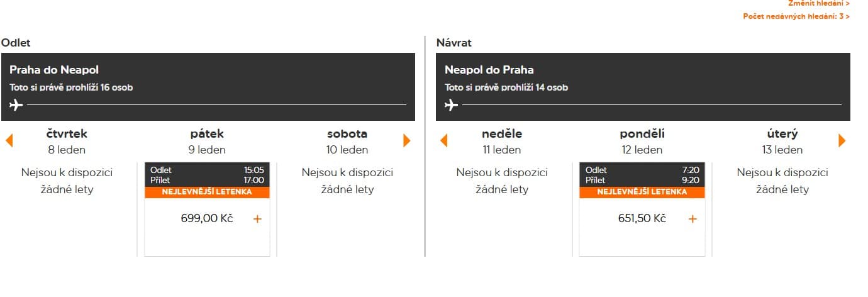Click plus icon next to 651,50 Kč
Image resolution: width=868 pixels, height=297 pixels.
[693, 219]
